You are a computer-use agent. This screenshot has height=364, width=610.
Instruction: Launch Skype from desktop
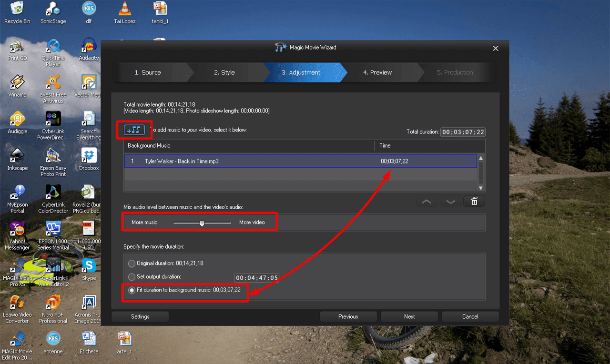[89, 269]
